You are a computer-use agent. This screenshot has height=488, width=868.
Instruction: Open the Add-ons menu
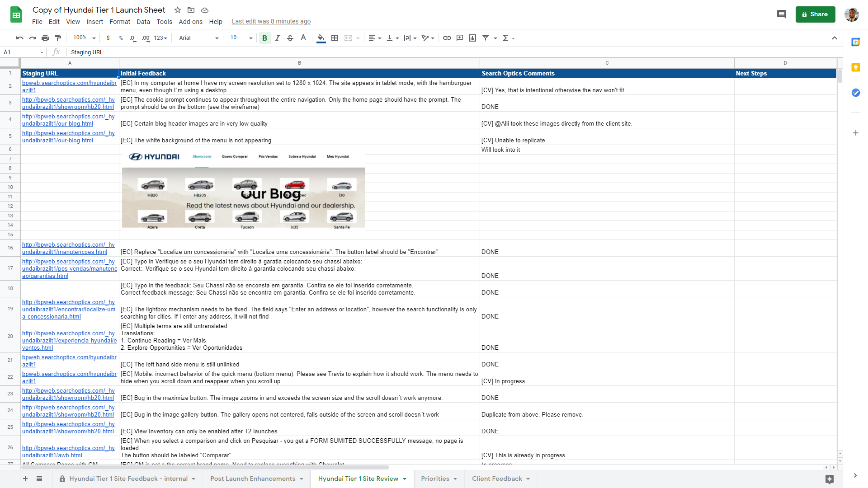191,22
